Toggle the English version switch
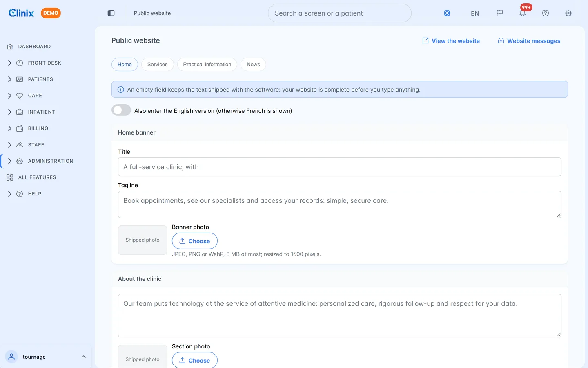588x368 pixels. [x=121, y=110]
